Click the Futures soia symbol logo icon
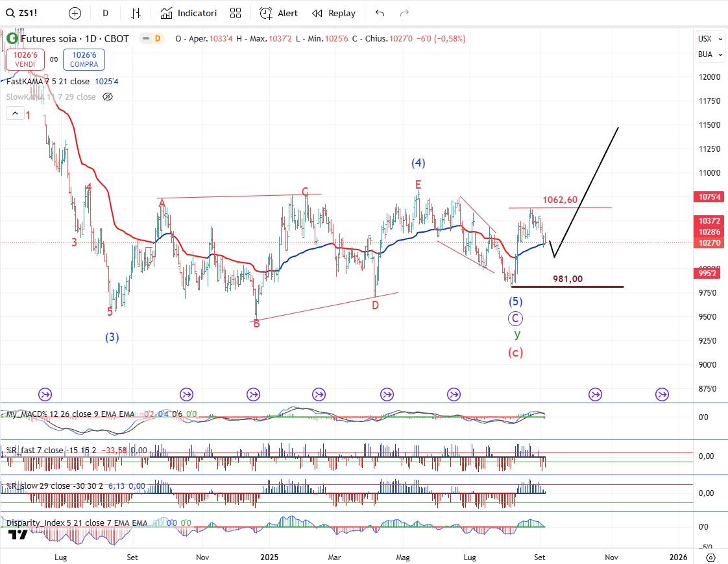Viewport: 728px width, 564px height. point(12,38)
